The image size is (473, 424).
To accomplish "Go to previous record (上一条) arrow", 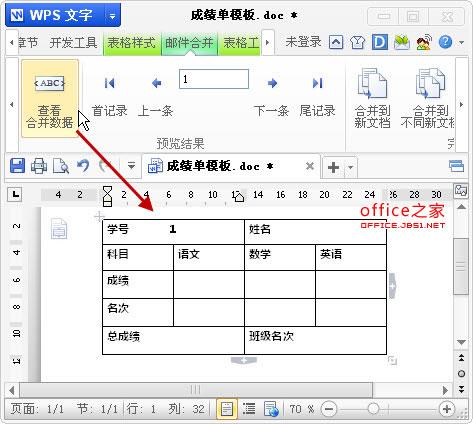I will tap(156, 83).
